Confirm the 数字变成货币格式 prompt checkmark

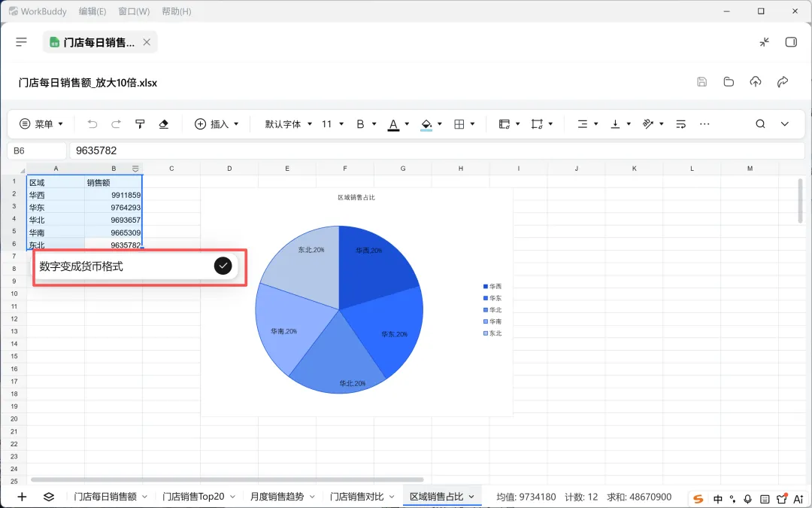[x=223, y=266]
